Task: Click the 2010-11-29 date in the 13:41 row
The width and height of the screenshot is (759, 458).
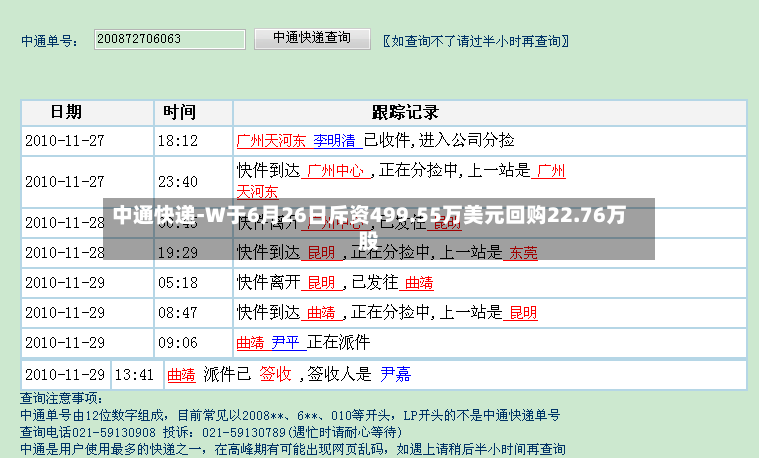Action: tap(65, 375)
